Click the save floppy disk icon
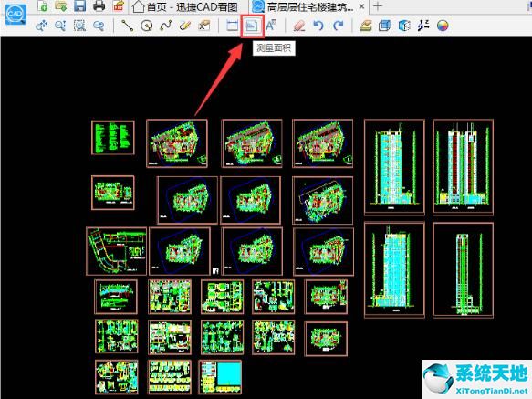This screenshot has height=399, width=532. tap(79, 5)
